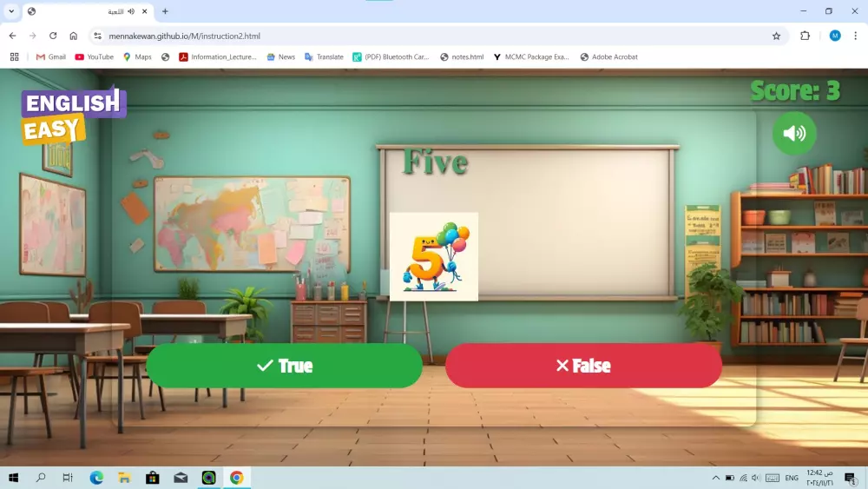Image resolution: width=868 pixels, height=489 pixels.
Task: Open clock and calendar in taskbar
Action: click(820, 478)
